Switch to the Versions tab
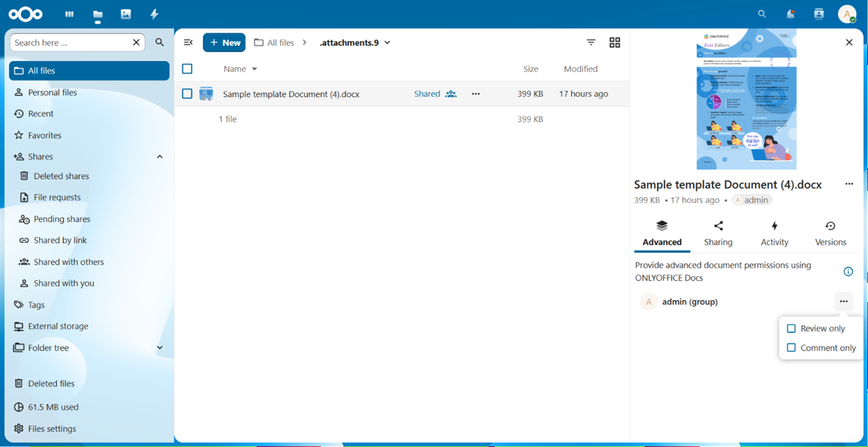868x447 pixels. point(831,233)
